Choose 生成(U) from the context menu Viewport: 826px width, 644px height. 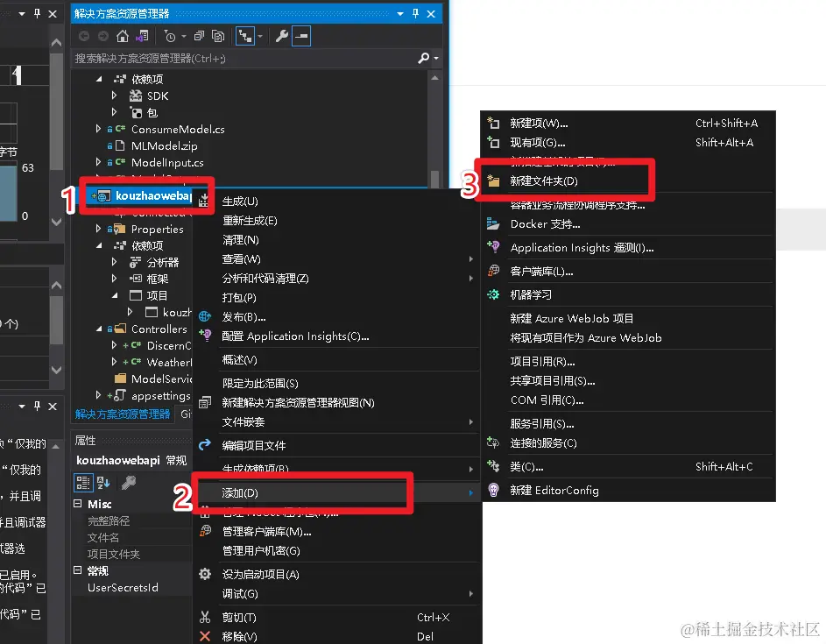point(337,202)
